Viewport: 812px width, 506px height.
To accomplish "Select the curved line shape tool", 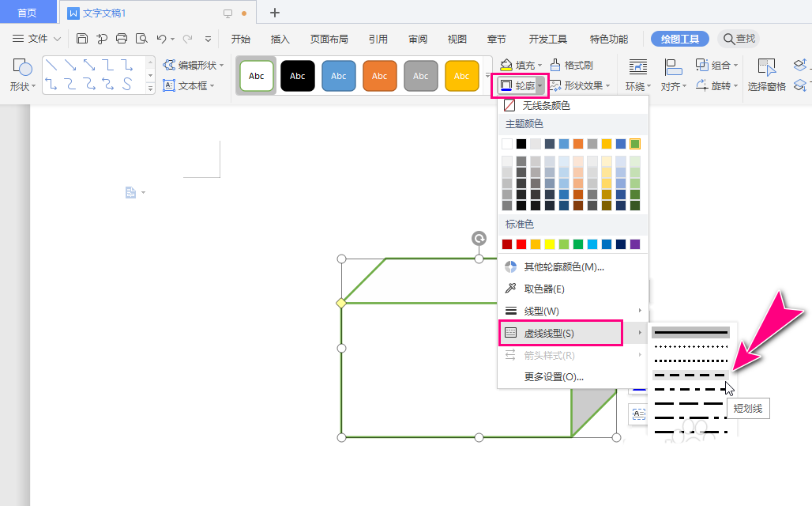I will 127,83.
